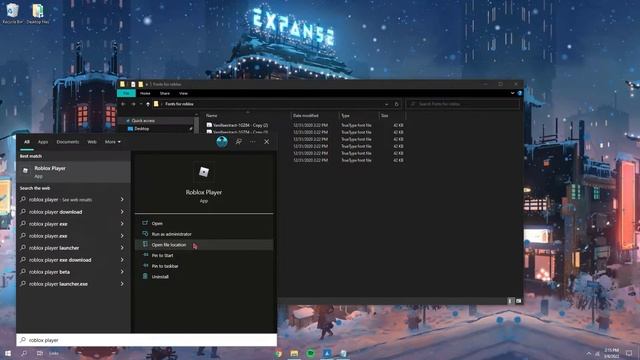The height and width of the screenshot is (360, 640).
Task: Click the large Roblox Player app icon
Action: click(x=204, y=172)
